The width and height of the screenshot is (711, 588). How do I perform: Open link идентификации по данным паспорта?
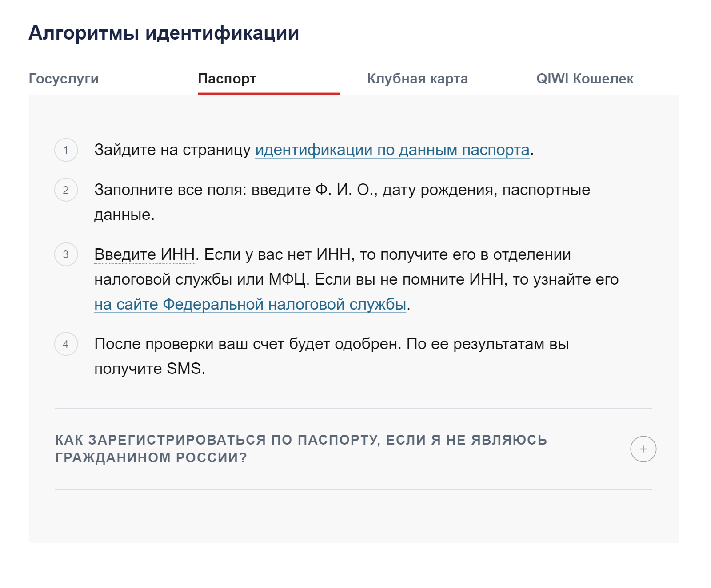392,150
